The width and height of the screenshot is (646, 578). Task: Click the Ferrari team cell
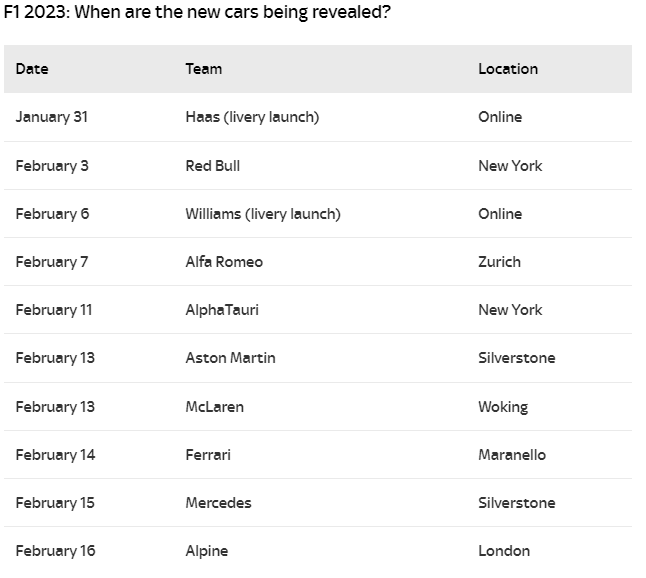(x=208, y=455)
